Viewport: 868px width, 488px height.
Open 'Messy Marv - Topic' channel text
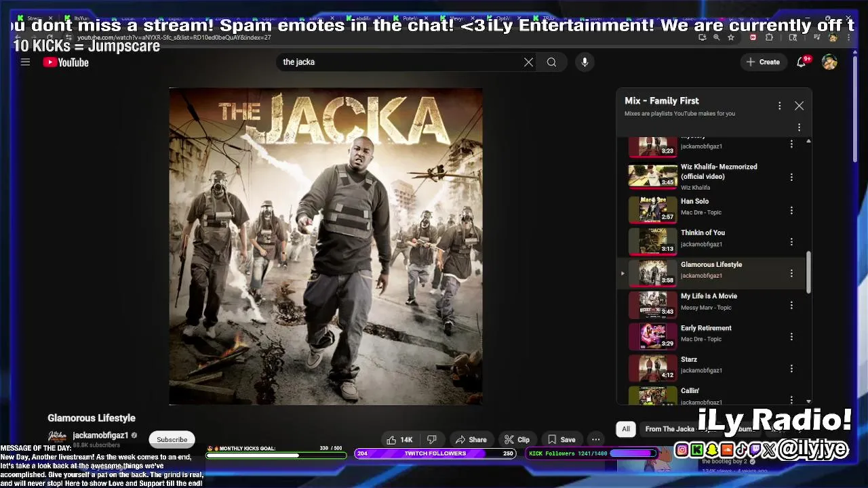(x=706, y=308)
